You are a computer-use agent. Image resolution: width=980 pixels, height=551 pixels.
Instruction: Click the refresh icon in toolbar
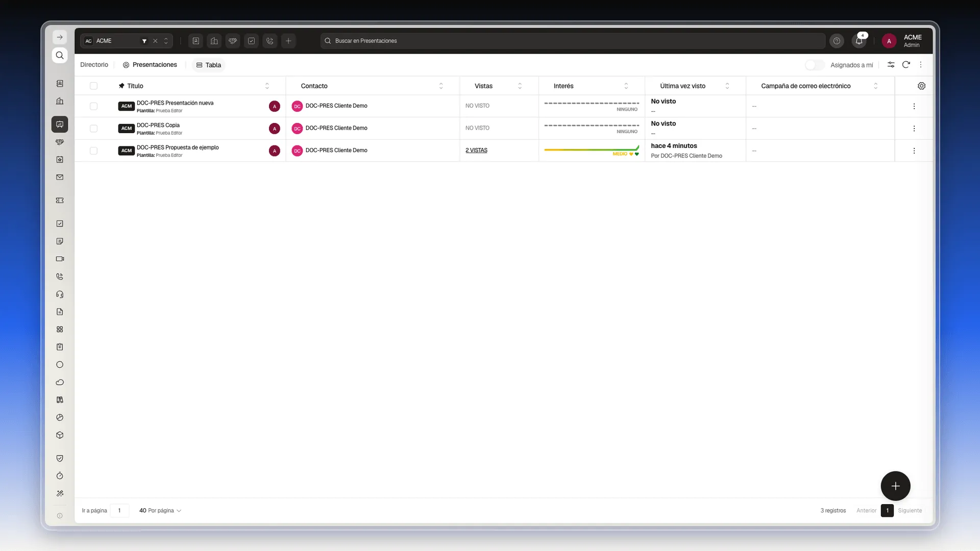tap(906, 65)
